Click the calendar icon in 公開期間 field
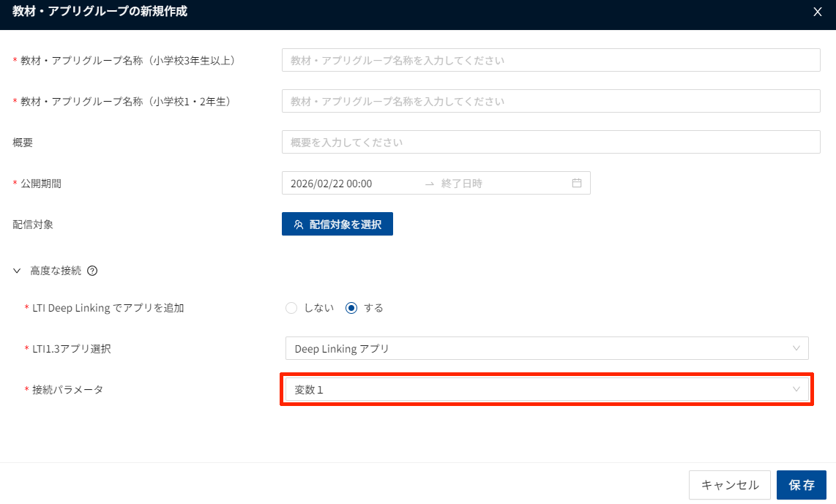The width and height of the screenshot is (836, 504). pos(577,183)
